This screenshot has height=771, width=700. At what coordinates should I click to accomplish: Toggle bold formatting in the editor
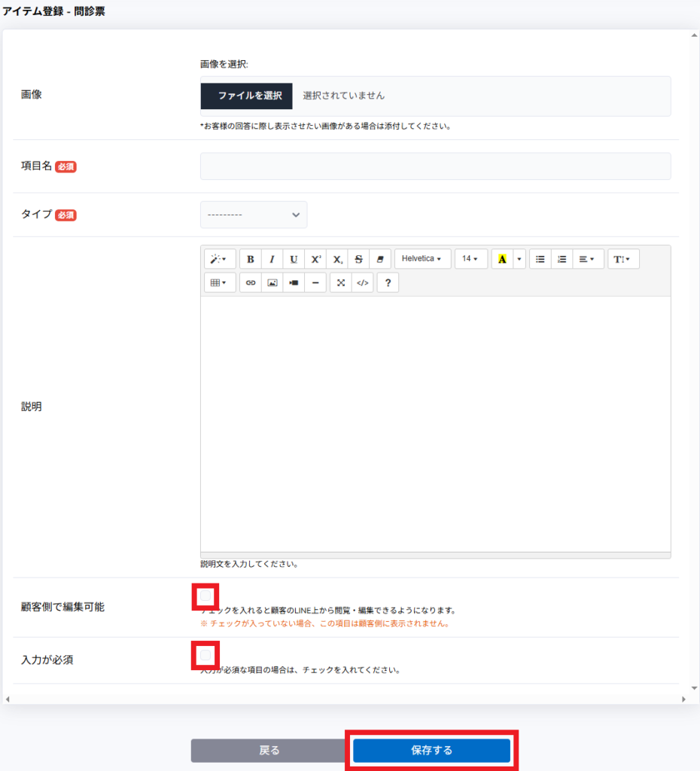click(251, 259)
